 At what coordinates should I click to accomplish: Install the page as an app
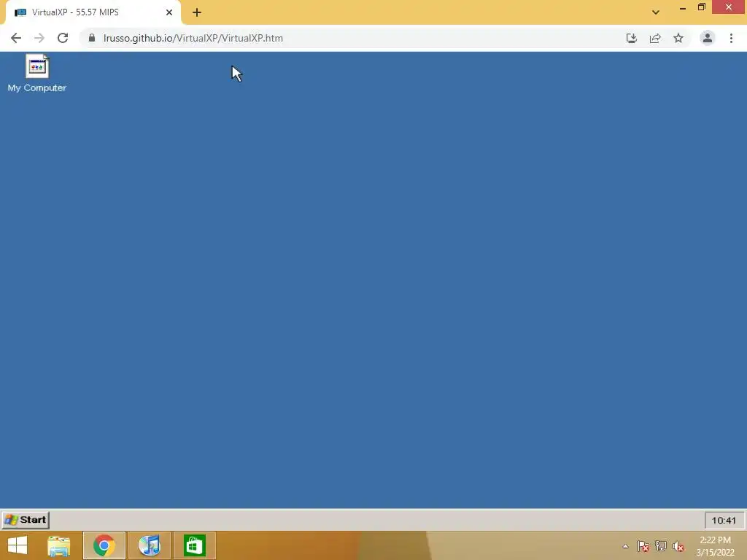tap(632, 38)
